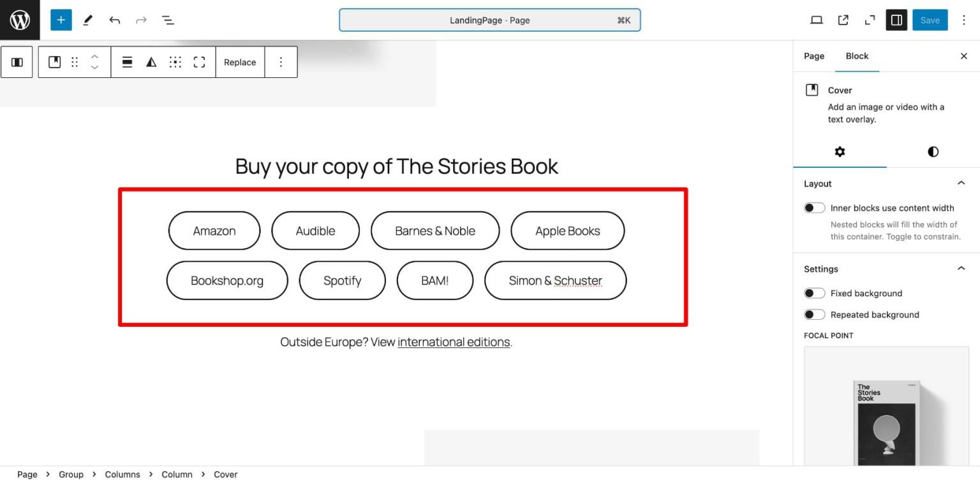980x482 pixels.
Task: Enable Inner blocks use content width
Action: [814, 208]
